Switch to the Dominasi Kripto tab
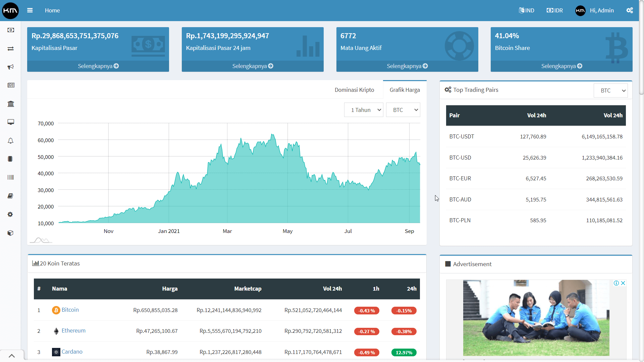This screenshot has width=644, height=362. (354, 89)
